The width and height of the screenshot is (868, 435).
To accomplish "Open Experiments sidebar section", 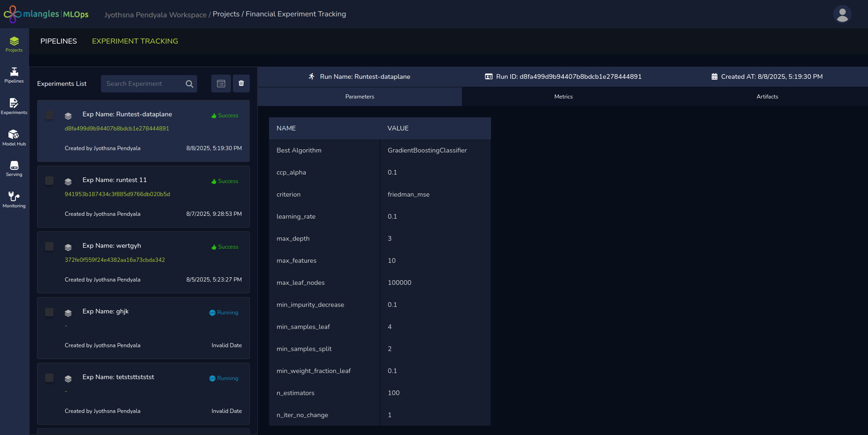I will point(14,106).
